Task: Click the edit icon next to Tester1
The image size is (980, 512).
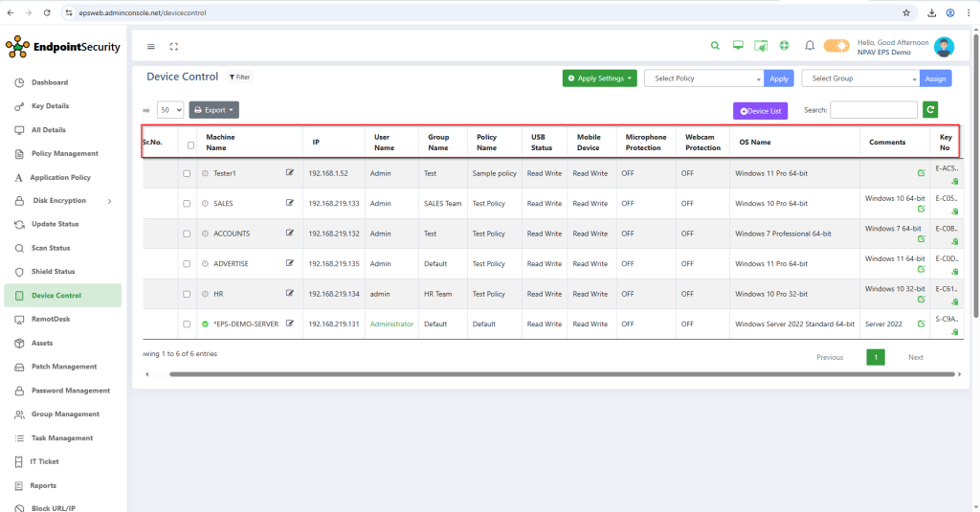Action: coord(290,173)
